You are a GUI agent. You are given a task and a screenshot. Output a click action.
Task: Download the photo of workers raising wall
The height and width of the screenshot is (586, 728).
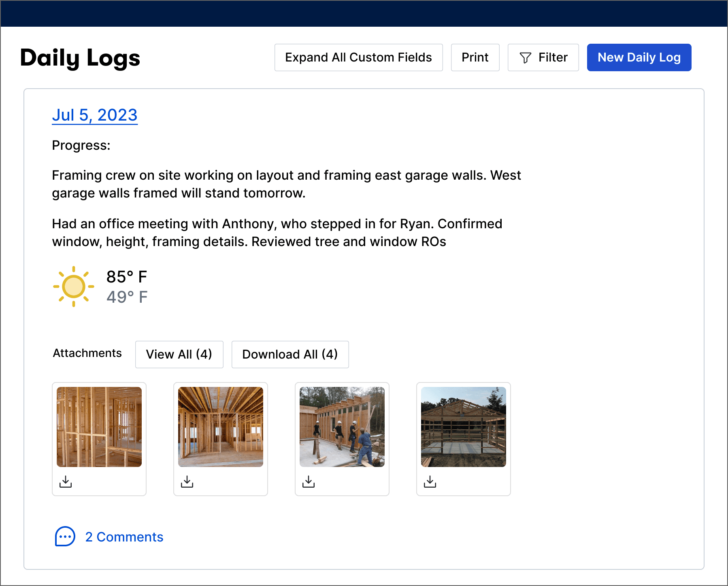click(309, 482)
